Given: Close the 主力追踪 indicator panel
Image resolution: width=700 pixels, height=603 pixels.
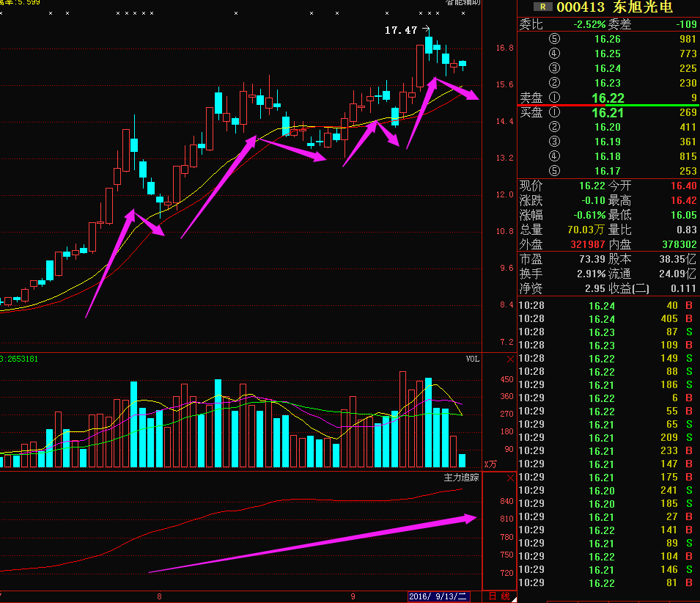Looking at the screenshot, I should [x=511, y=477].
